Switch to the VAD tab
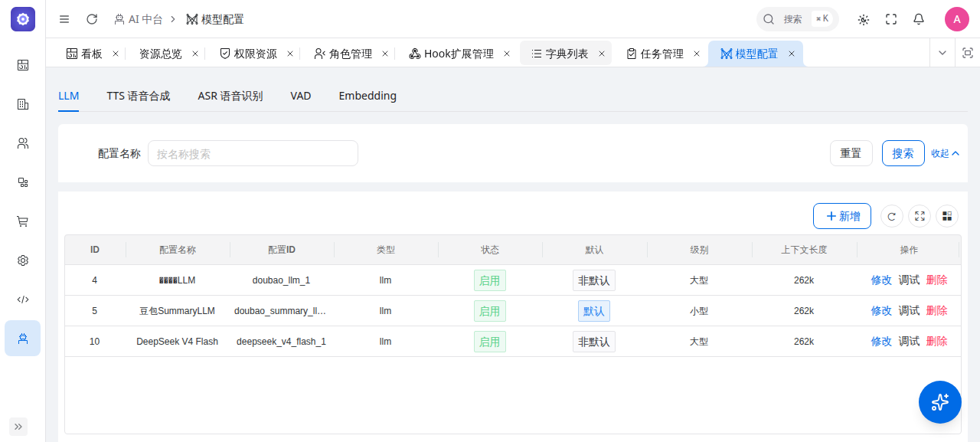This screenshot has height=442, width=980. [x=301, y=96]
